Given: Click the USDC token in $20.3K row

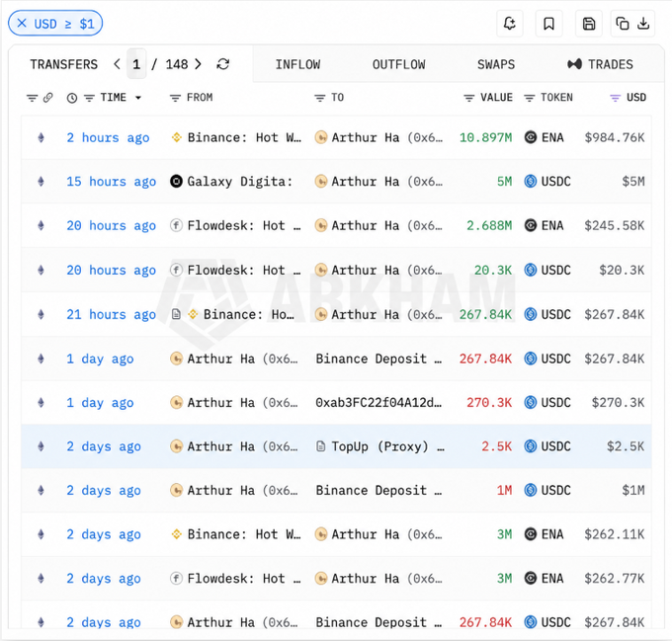Looking at the screenshot, I should coord(547,271).
